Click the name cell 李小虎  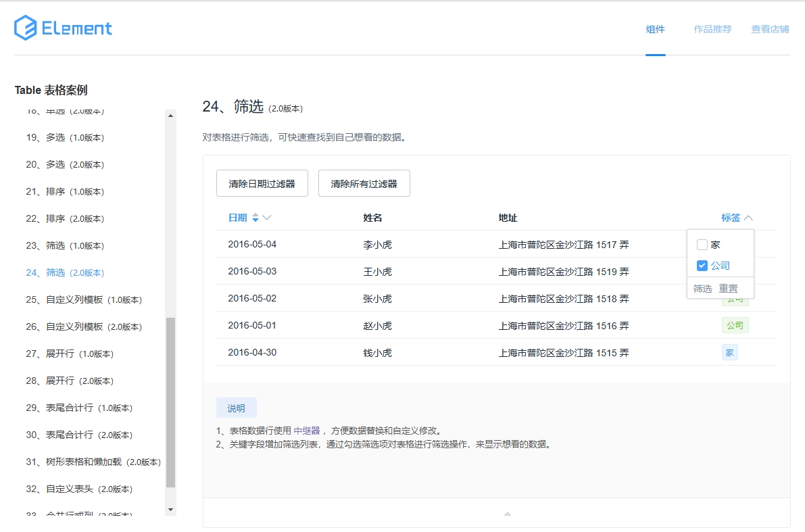coord(377,245)
